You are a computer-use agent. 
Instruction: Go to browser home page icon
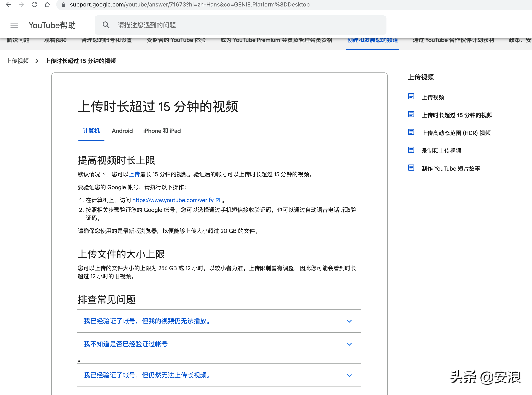click(x=47, y=4)
